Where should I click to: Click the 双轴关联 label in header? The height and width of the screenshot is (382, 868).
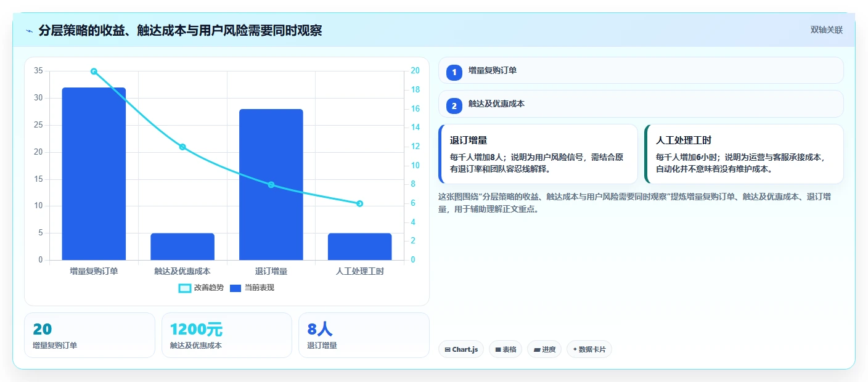click(826, 30)
